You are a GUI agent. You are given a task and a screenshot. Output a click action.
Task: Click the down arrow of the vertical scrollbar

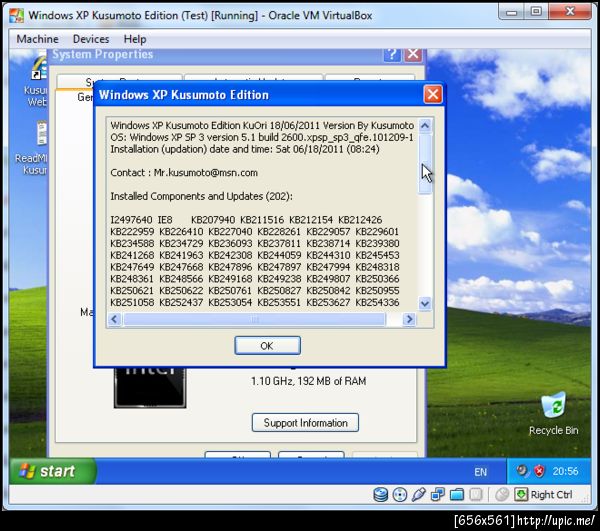pyautogui.click(x=425, y=304)
